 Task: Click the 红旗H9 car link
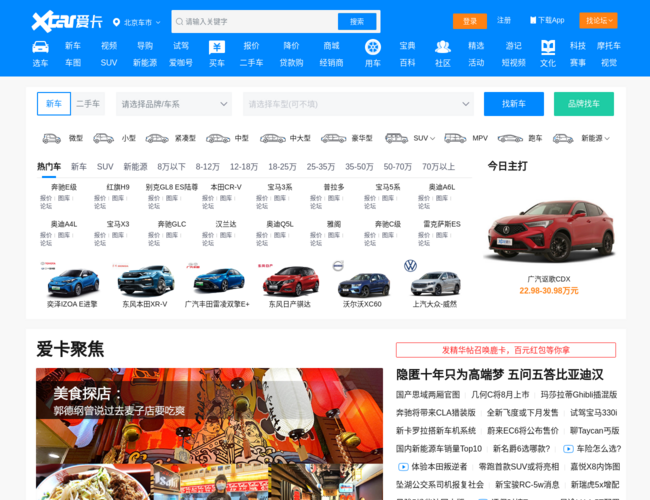point(118,187)
